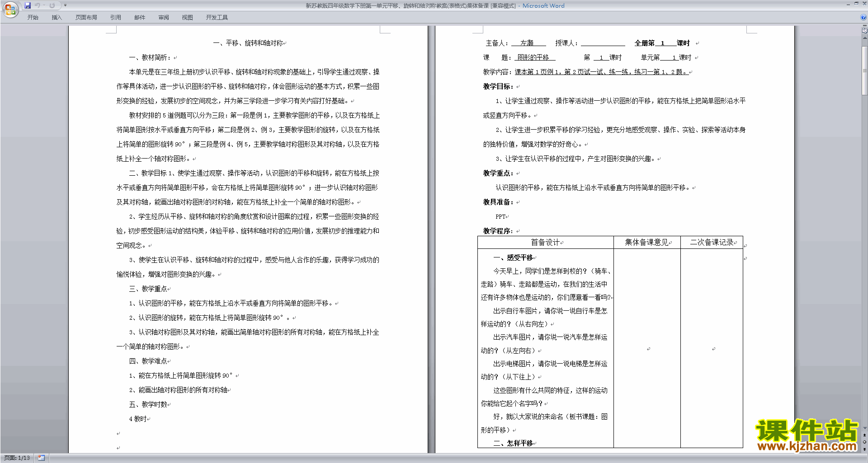Viewport: 868px width, 463px height.
Task: Click the vertical scrollbar up arrow
Action: pyautogui.click(x=864, y=38)
